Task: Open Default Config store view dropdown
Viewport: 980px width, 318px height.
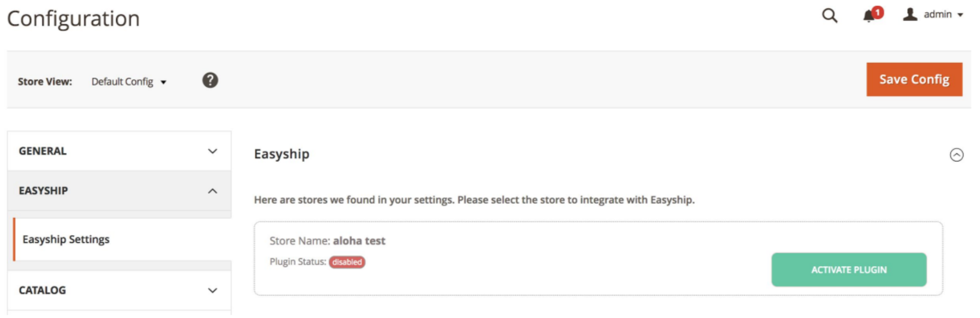Action: 129,82
